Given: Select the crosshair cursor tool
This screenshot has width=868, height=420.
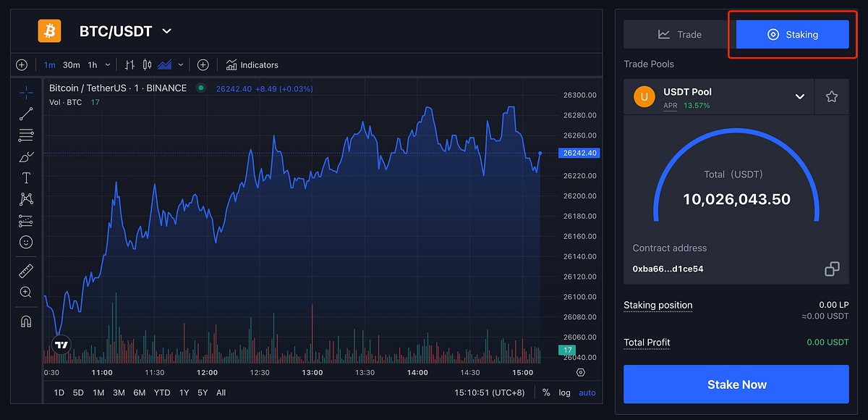Looking at the screenshot, I should [x=26, y=92].
